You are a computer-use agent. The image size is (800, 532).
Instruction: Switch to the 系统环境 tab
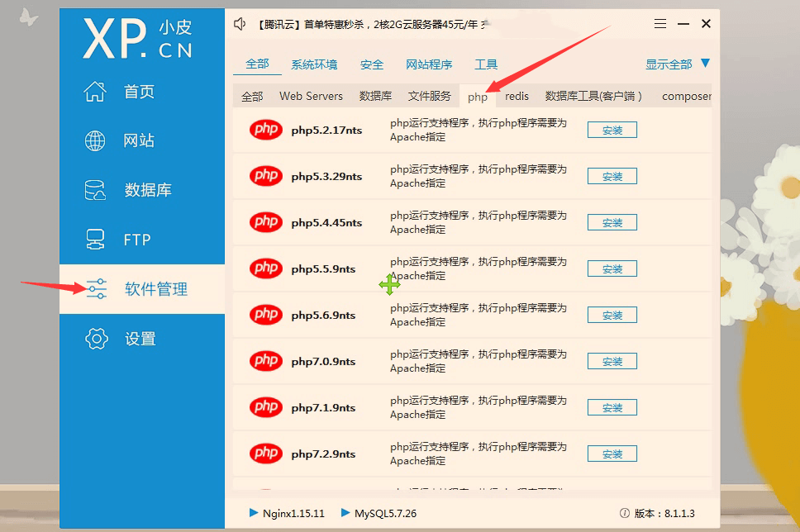click(314, 64)
